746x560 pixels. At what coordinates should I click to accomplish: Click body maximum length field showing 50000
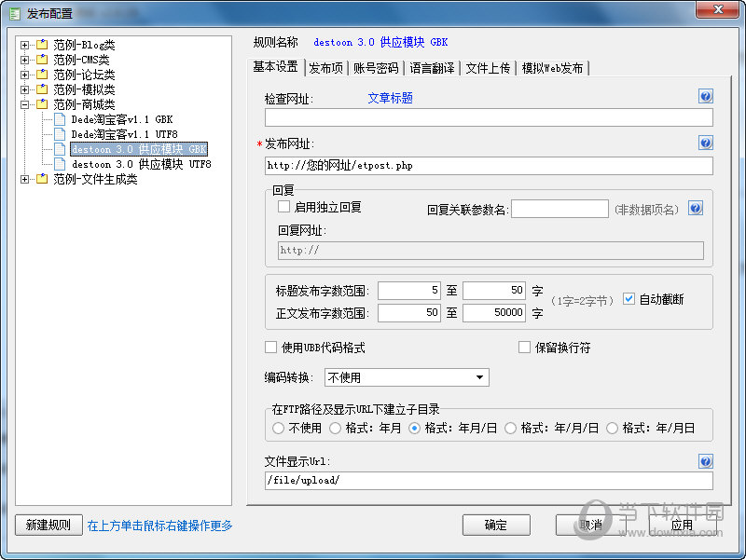494,313
